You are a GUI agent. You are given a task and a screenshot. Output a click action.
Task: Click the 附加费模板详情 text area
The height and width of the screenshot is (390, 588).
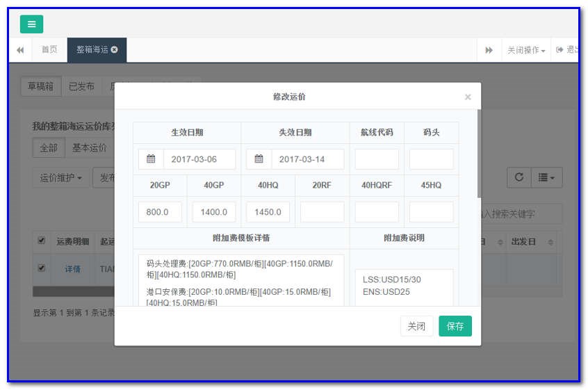coord(241,280)
